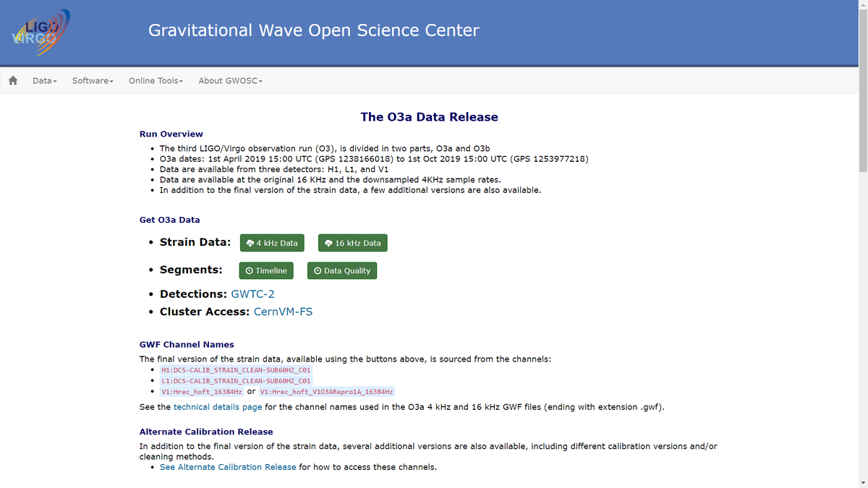Click the O3a dates bullet line
The image size is (868, 488).
tap(374, 159)
